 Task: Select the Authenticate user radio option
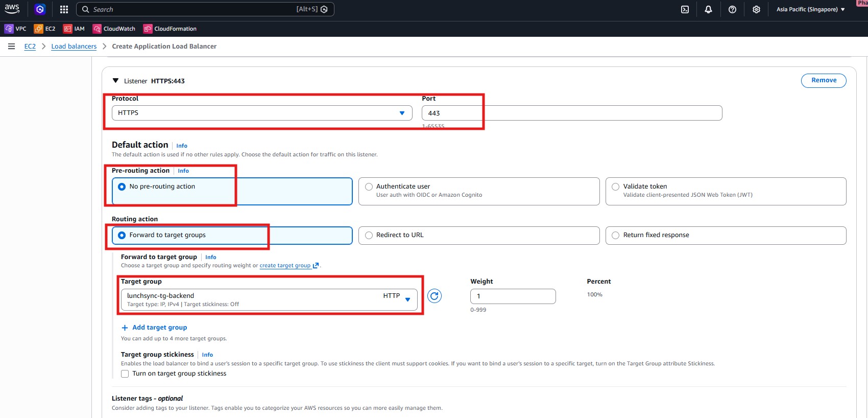click(369, 187)
